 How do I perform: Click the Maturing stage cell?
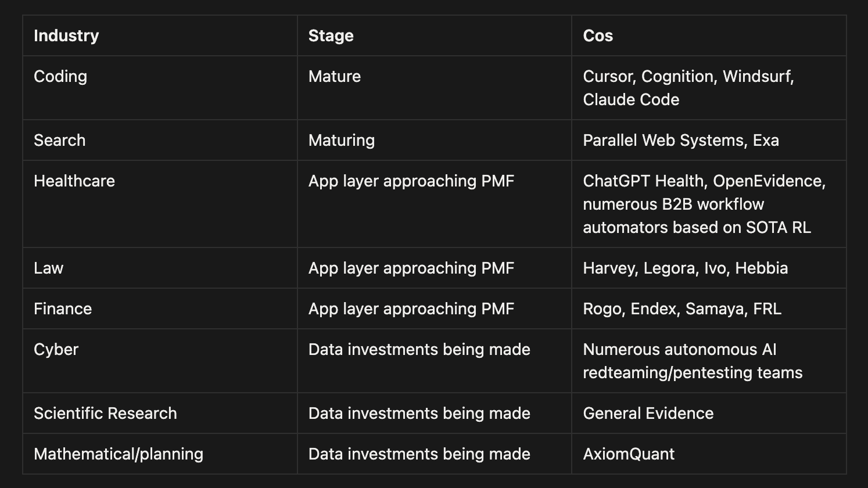(x=435, y=140)
